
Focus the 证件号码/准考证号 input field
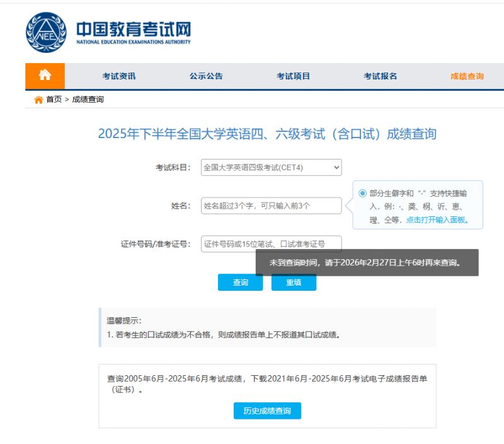(272, 244)
